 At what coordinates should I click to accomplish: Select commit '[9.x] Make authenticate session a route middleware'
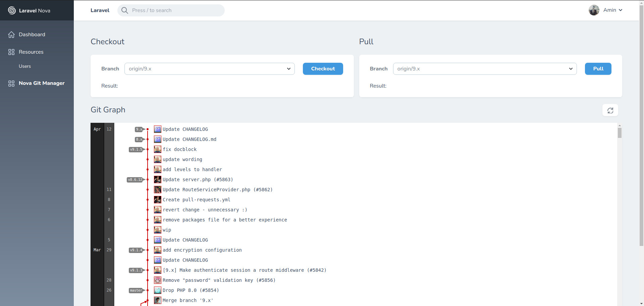coord(245,270)
